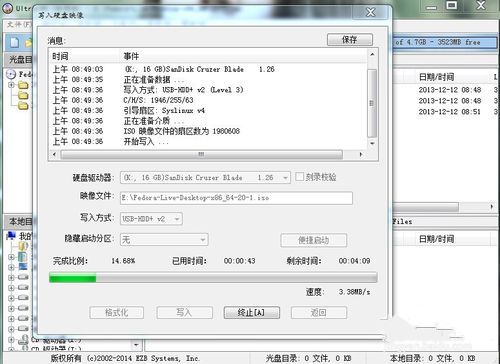Select the third folder under the disc tree
Image resolution: width=500 pixels, height=364 pixels.
tap(23, 106)
